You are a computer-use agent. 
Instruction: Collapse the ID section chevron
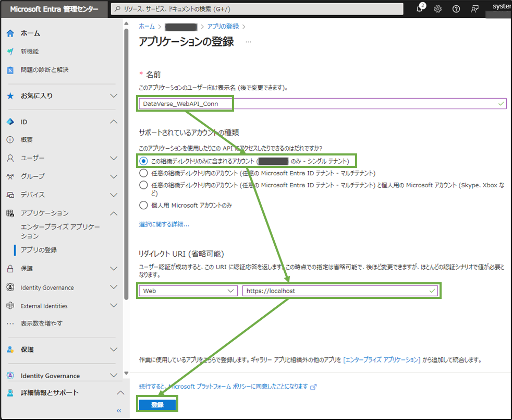point(114,122)
